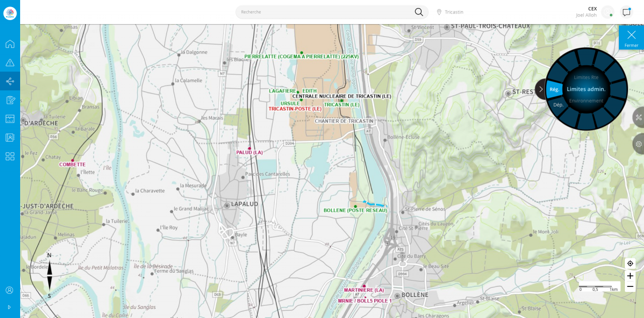
Task: Select Environnement in radial menu
Action: pos(586,100)
